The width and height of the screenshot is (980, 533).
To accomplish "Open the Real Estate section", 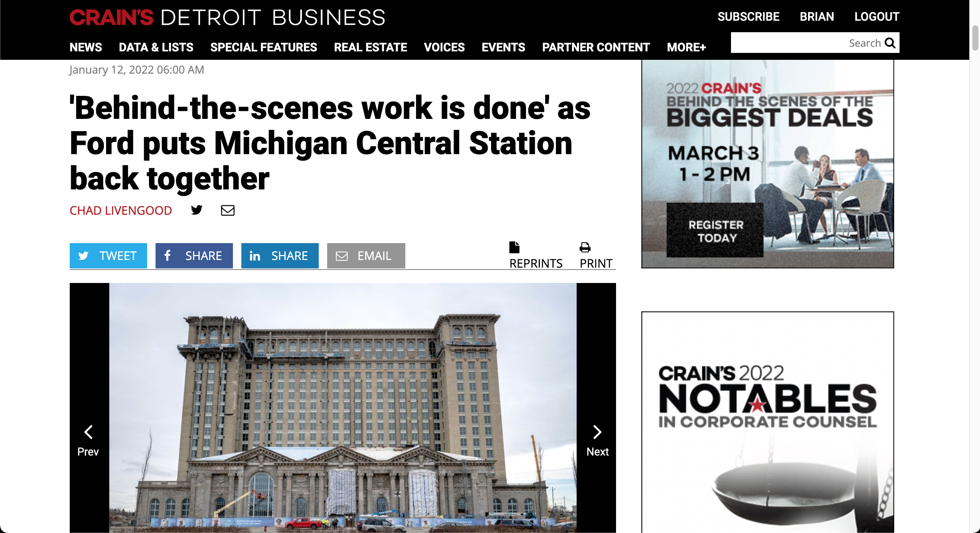I will point(370,47).
